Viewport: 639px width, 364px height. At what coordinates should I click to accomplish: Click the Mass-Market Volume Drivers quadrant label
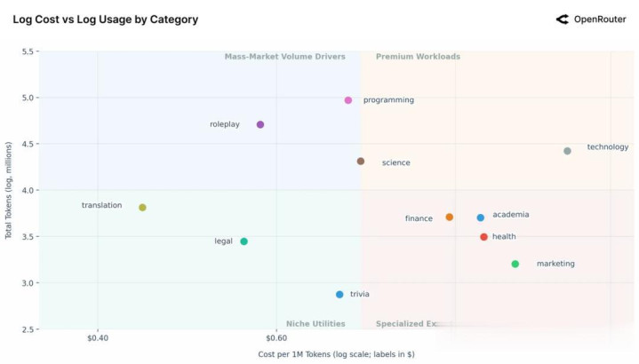click(x=284, y=57)
